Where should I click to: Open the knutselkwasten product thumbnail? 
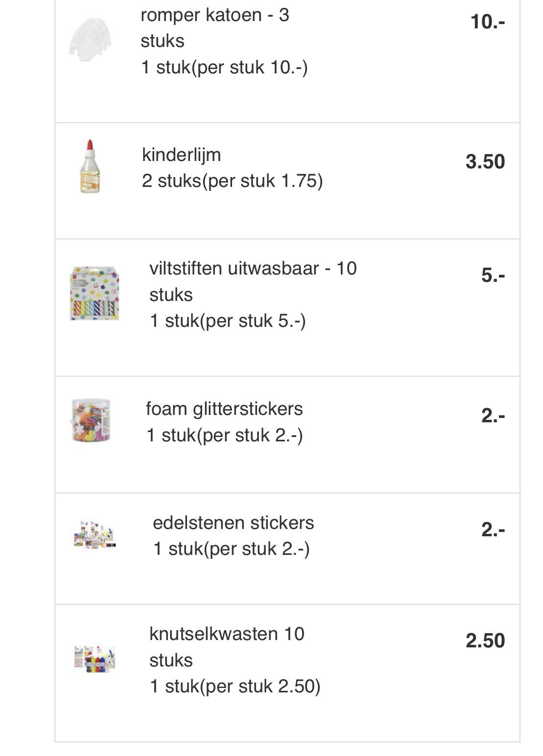(94, 659)
